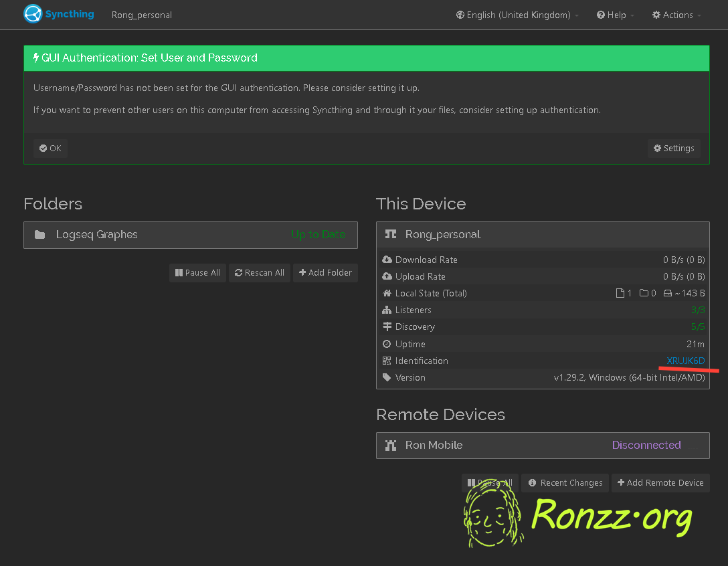Open the XRUJK6D device ID link
The image size is (728, 566).
point(686,361)
